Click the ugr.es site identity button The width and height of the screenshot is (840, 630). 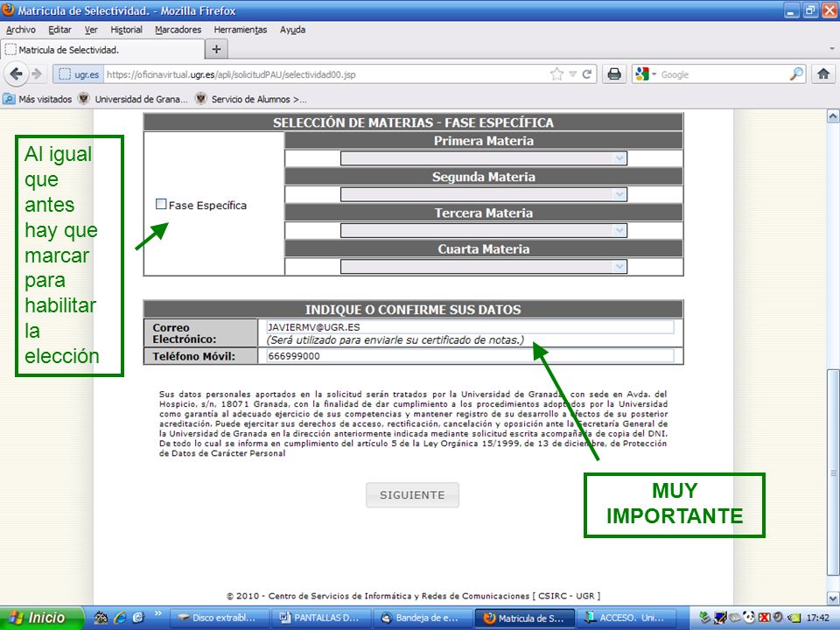pyautogui.click(x=78, y=73)
